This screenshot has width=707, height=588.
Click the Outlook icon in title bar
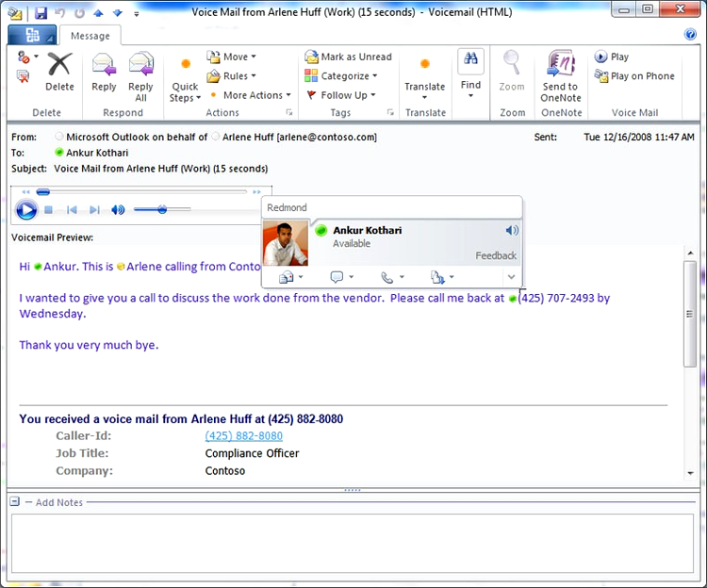[x=15, y=13]
